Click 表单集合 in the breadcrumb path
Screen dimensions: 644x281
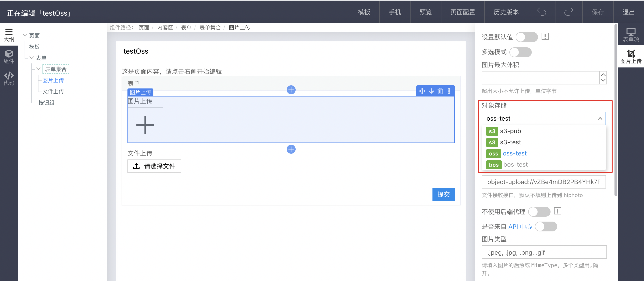click(x=210, y=27)
